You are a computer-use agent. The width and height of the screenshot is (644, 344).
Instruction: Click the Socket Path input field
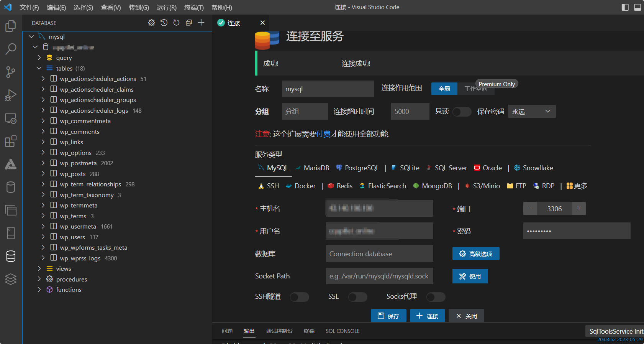(x=379, y=276)
